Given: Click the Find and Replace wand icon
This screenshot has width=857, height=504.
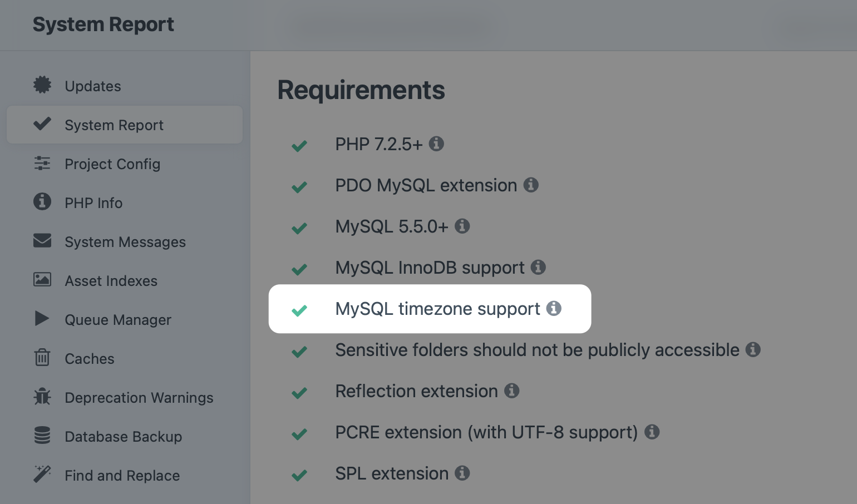Looking at the screenshot, I should (42, 474).
